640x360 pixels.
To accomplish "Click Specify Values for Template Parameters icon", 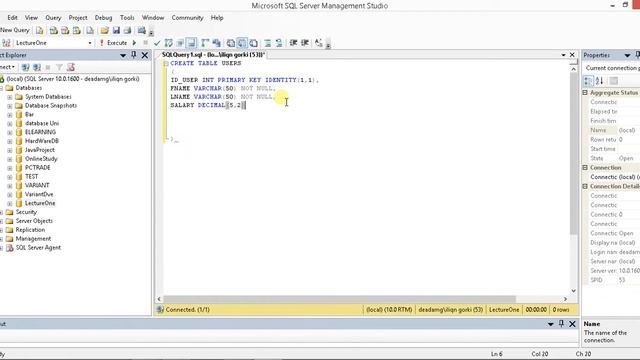I will coord(318,43).
